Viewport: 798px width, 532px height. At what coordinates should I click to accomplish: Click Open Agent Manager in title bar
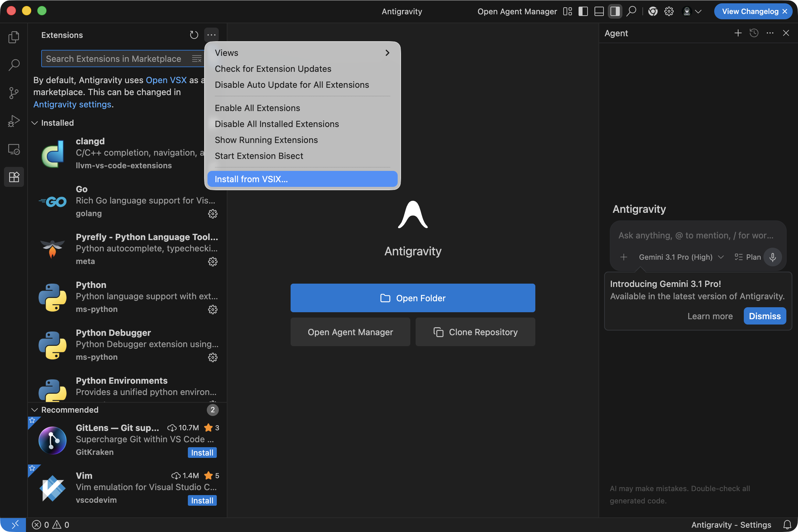click(x=517, y=12)
